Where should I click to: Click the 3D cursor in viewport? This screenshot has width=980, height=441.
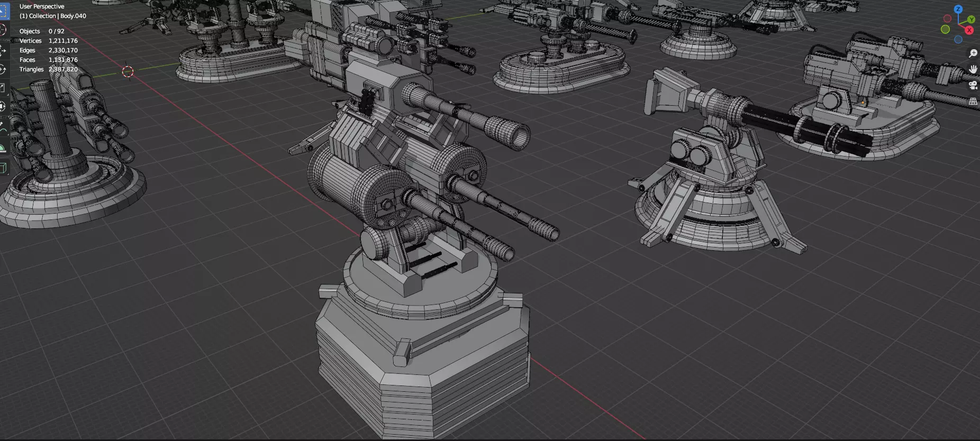pyautogui.click(x=128, y=71)
